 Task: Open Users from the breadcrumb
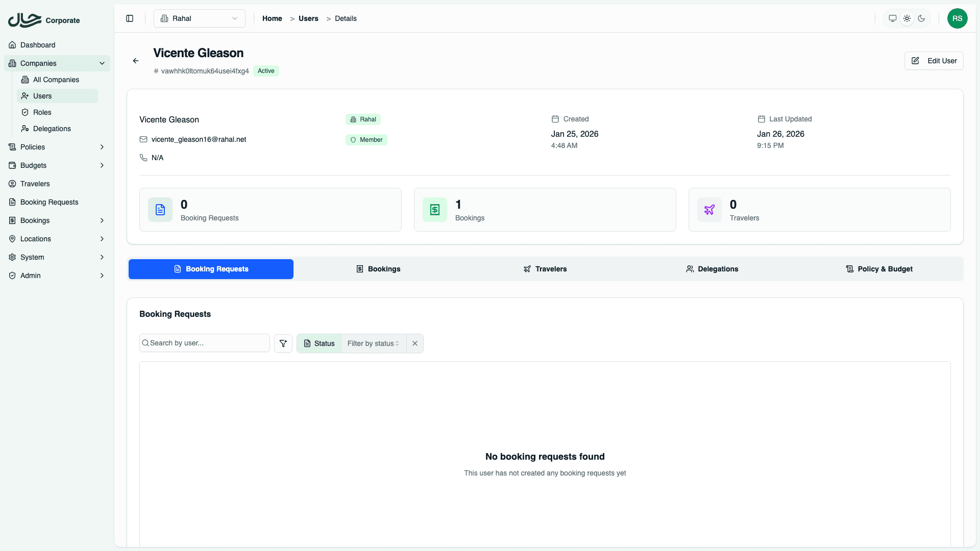click(308, 18)
